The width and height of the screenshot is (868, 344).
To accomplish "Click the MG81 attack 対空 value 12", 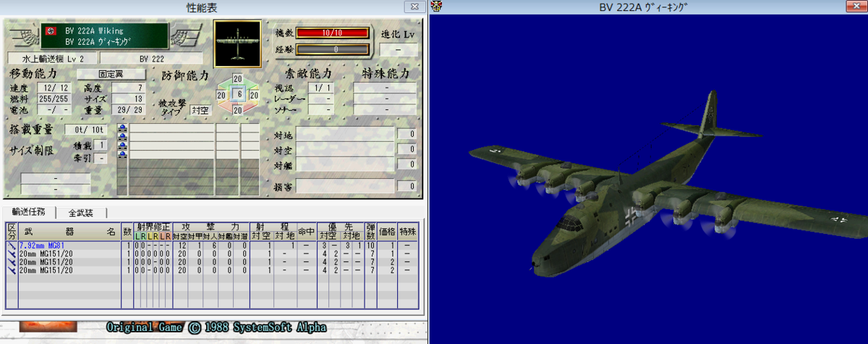I will tap(182, 246).
